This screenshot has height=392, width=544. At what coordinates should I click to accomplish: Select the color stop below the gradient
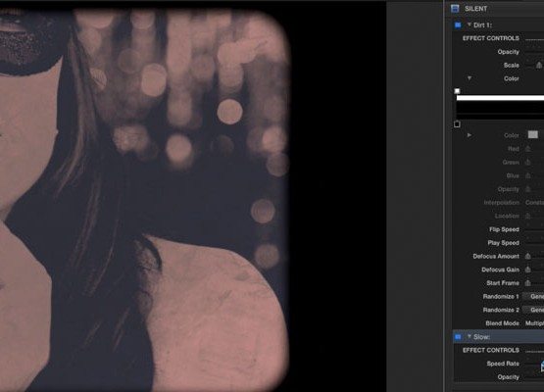pyautogui.click(x=457, y=123)
